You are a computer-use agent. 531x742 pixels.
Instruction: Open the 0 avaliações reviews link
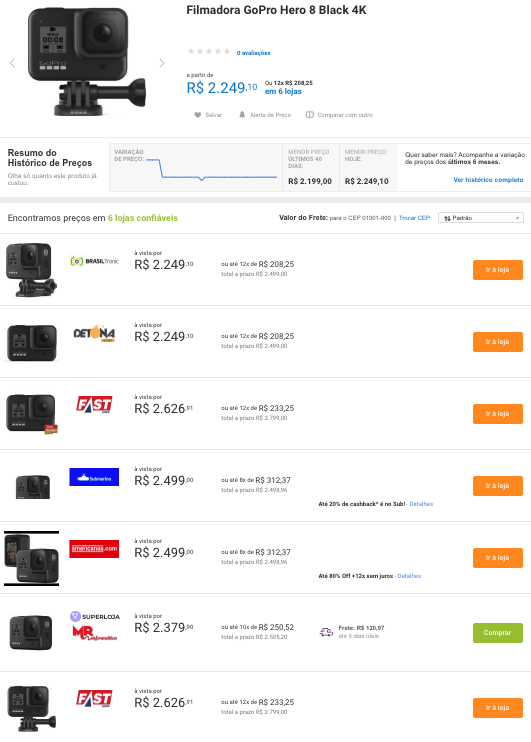253,53
